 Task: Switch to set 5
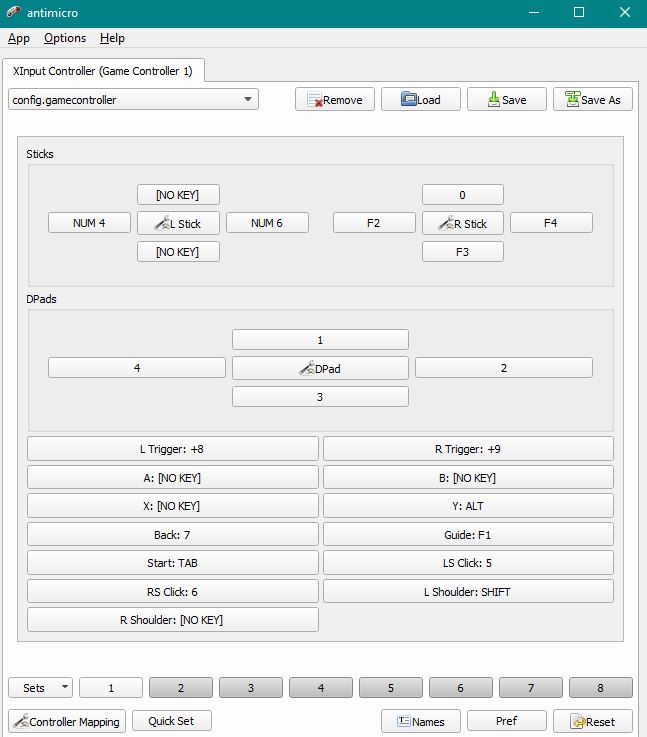(x=391, y=688)
